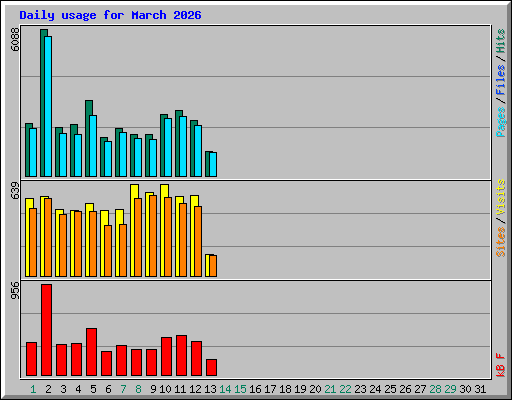Click the cyan pages bar for day 1
The height and width of the screenshot is (400, 512).
coord(33,152)
